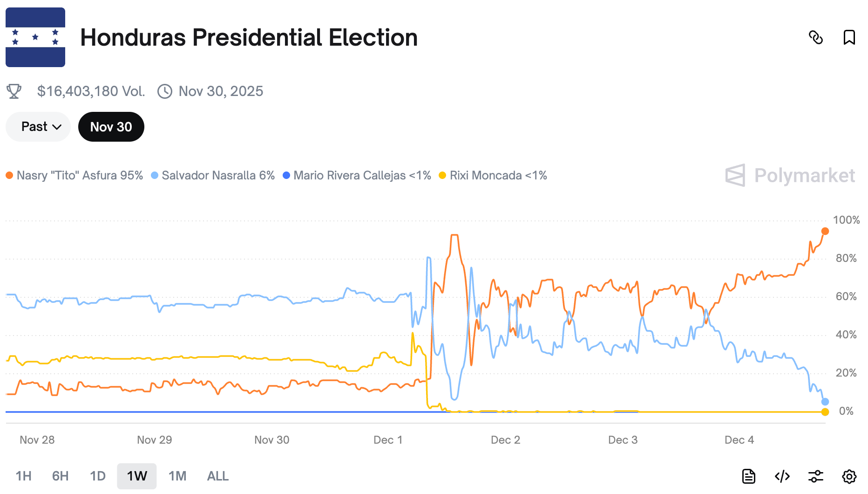Select the 1W time range

(137, 476)
